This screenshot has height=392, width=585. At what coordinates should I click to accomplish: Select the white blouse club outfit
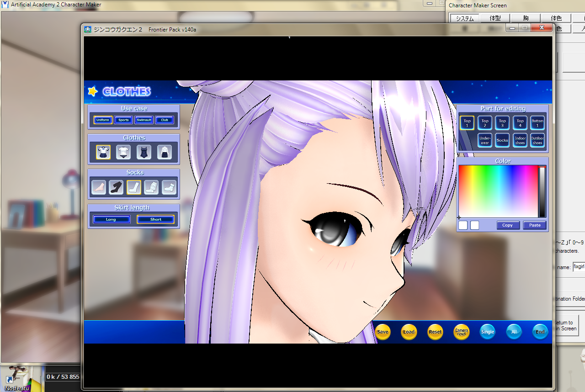click(165, 152)
